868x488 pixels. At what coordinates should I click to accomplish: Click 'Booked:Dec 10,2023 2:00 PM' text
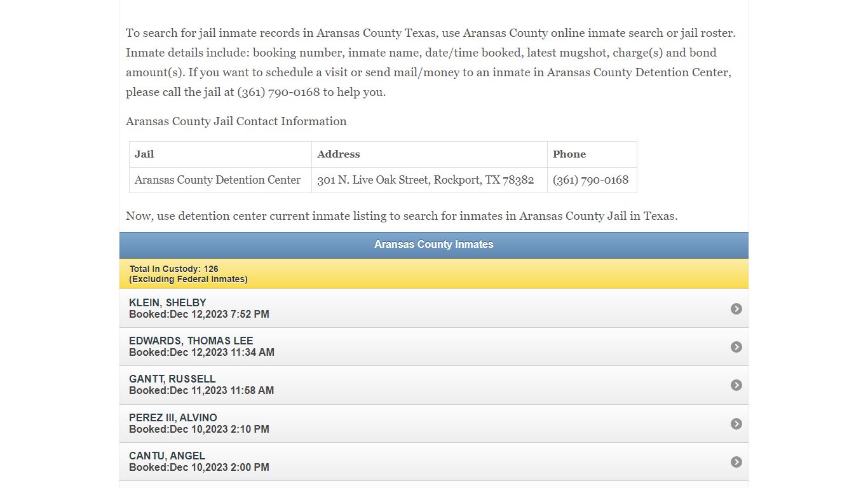pos(199,468)
